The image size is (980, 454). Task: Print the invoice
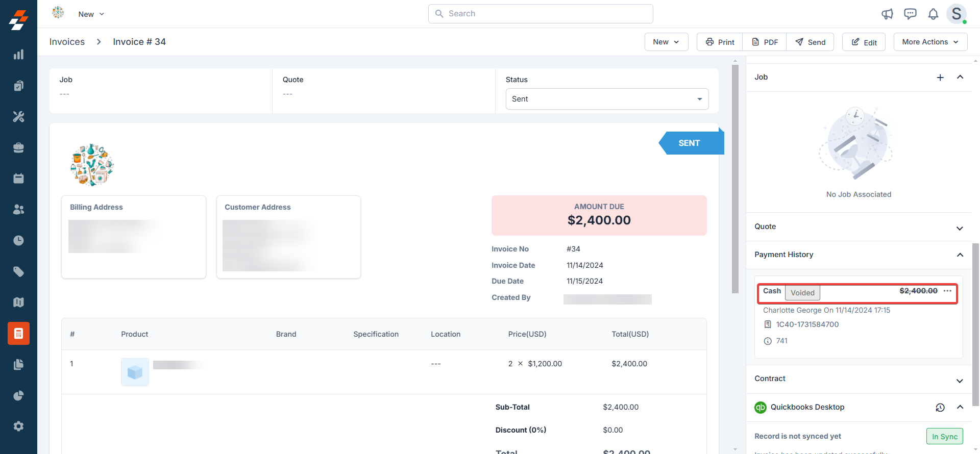[720, 42]
